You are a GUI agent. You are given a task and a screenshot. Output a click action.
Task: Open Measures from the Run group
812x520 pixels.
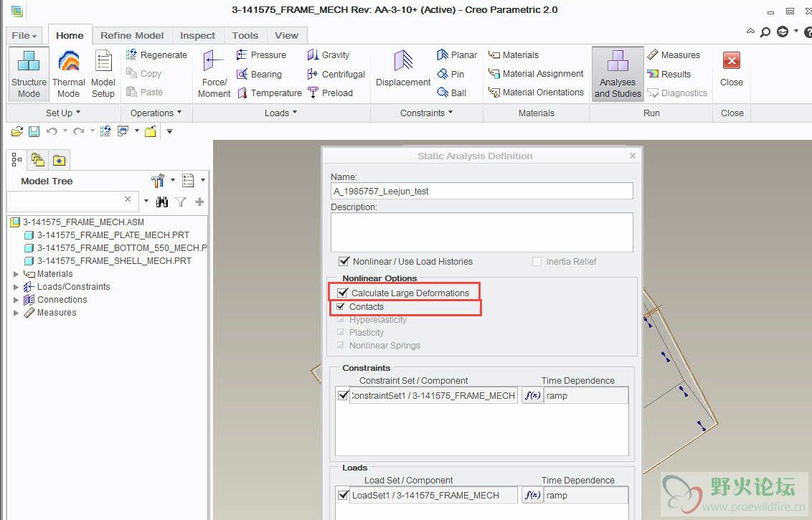click(674, 55)
